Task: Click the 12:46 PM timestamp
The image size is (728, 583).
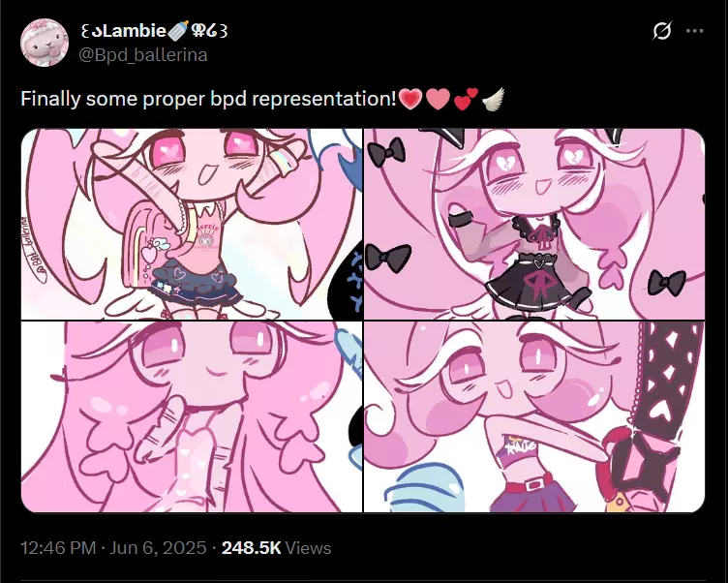Action: tap(58, 548)
